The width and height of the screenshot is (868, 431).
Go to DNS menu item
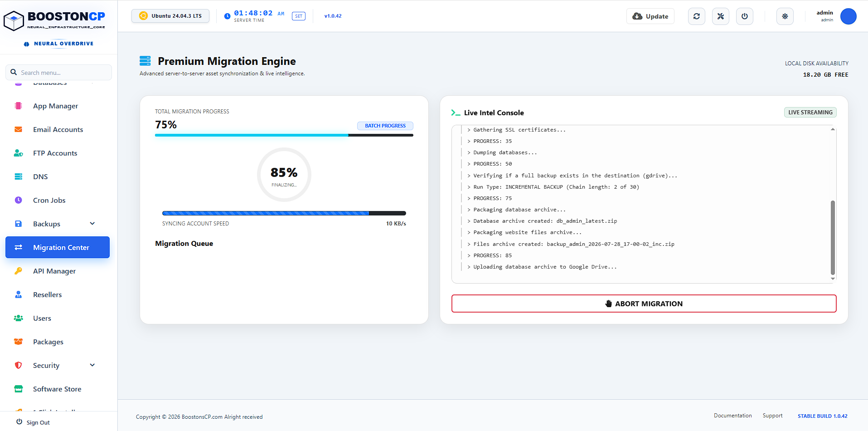[58, 176]
